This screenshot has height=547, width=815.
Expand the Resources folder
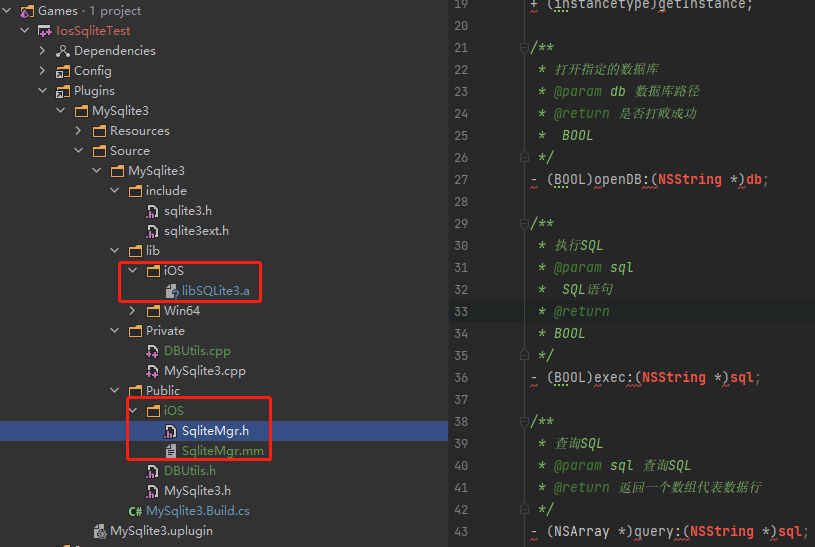[x=79, y=131]
